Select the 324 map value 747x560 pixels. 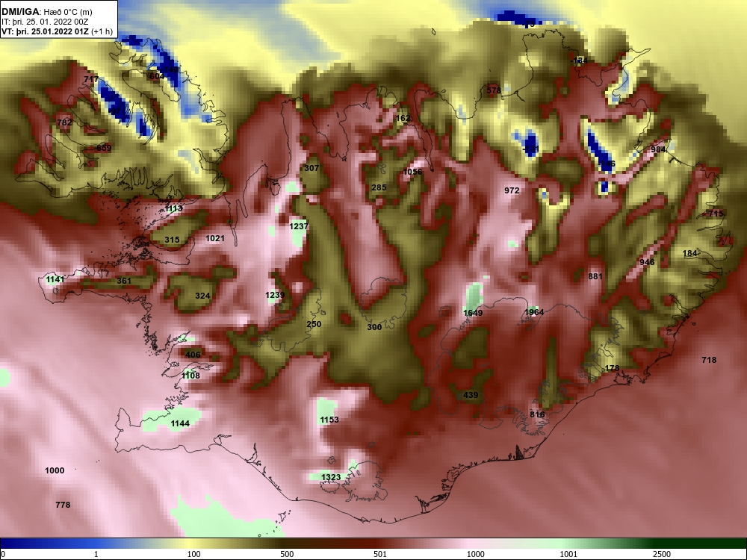202,295
